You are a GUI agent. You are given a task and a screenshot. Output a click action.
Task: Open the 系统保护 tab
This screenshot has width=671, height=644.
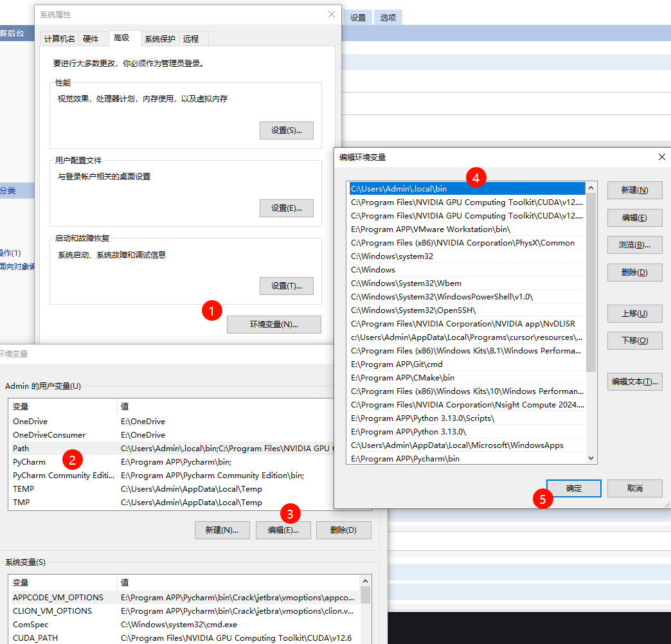pyautogui.click(x=159, y=39)
